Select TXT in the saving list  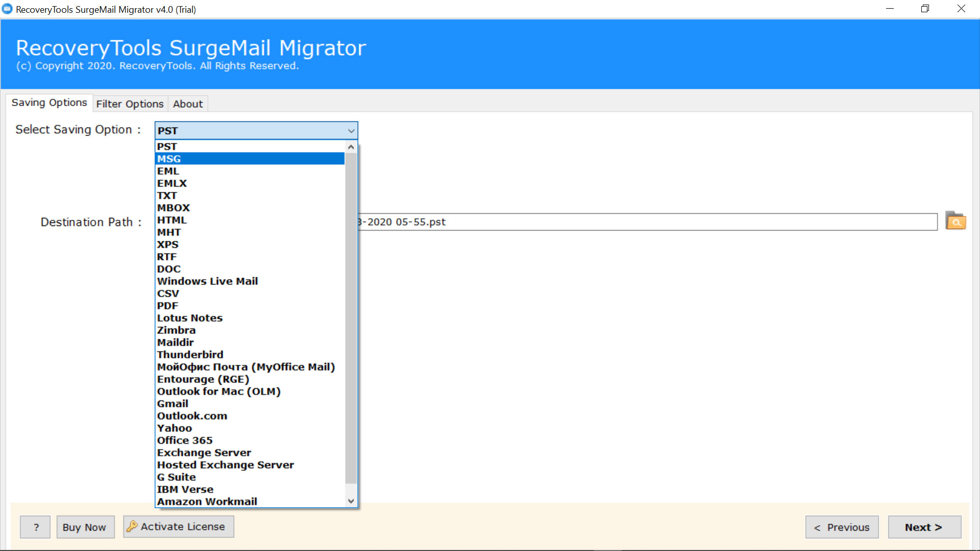(250, 195)
